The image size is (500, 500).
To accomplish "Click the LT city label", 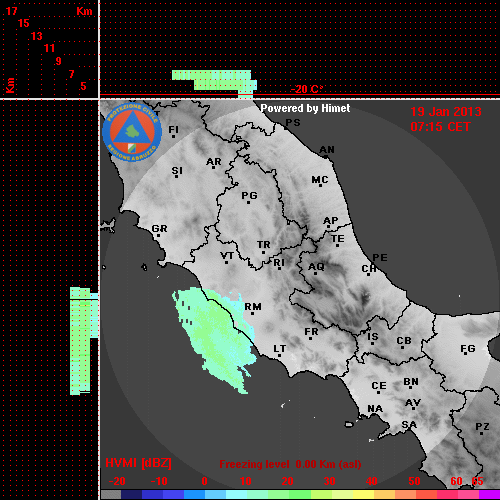I will (280, 349).
